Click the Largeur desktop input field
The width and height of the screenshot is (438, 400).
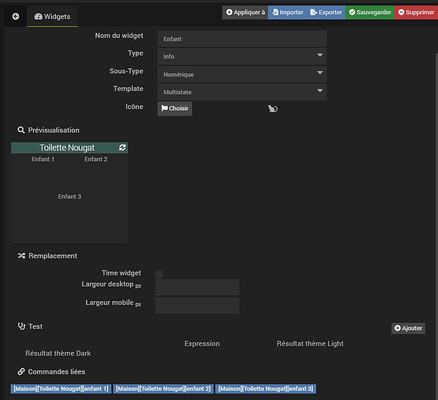197,287
